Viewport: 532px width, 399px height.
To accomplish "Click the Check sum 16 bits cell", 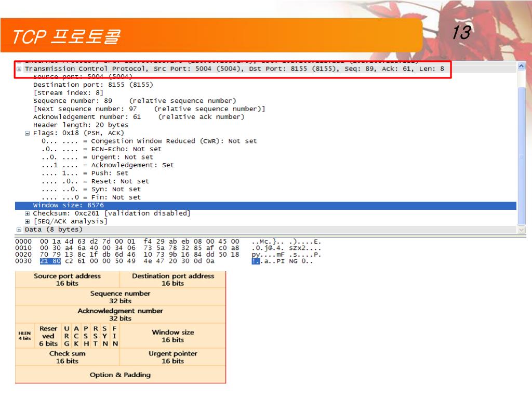I will 67,357.
